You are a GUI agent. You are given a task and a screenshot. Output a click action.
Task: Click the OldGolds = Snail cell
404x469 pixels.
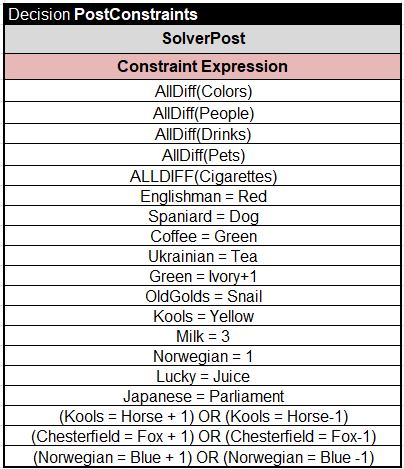pos(202,296)
